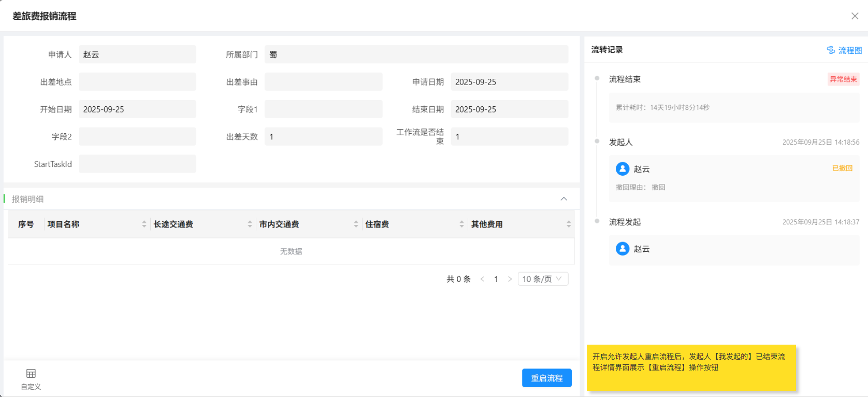Sort by 长途交通费 column
The width and height of the screenshot is (868, 397).
tap(250, 224)
